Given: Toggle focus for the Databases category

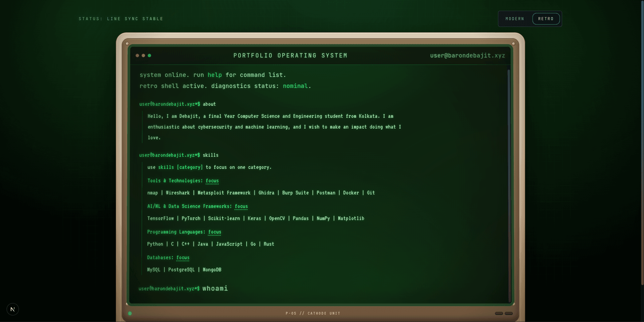Looking at the screenshot, I should pos(183,258).
